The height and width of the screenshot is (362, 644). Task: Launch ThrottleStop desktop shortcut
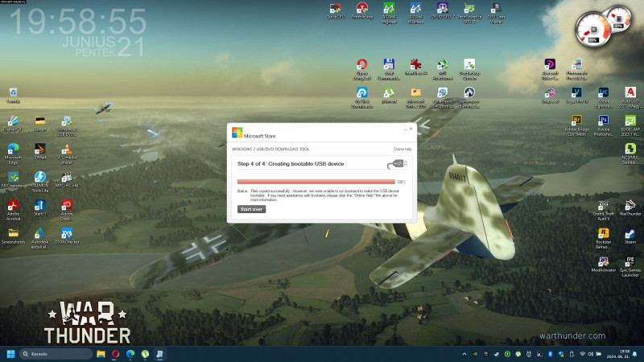click(361, 10)
